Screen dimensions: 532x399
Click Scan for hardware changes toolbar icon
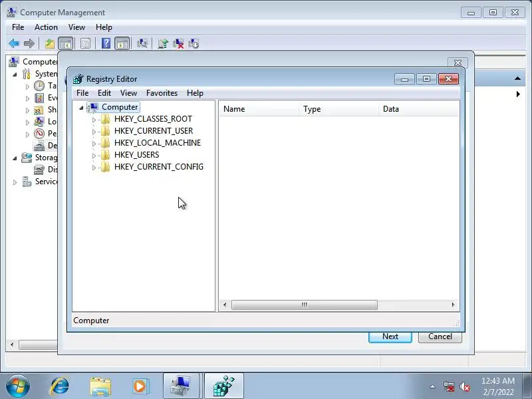tap(142, 43)
